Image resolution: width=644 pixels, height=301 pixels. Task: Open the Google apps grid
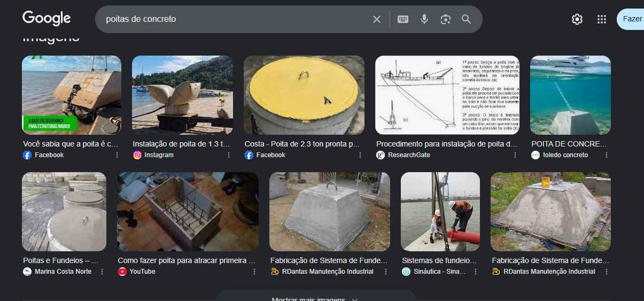[x=602, y=19]
